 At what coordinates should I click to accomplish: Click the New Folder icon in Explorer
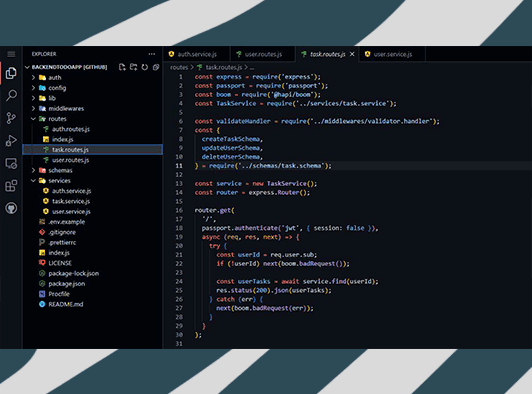[x=133, y=67]
